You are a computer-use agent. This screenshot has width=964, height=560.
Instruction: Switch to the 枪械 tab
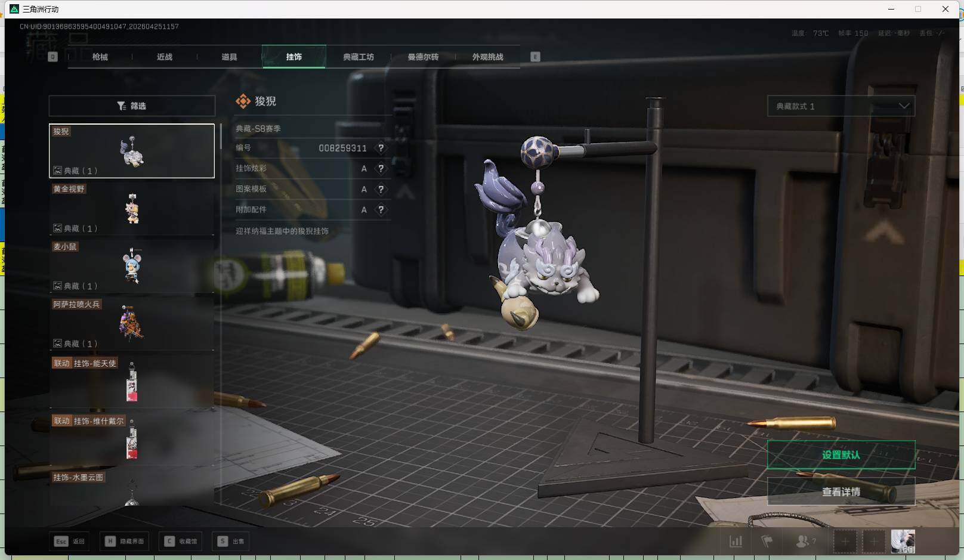[x=100, y=57]
